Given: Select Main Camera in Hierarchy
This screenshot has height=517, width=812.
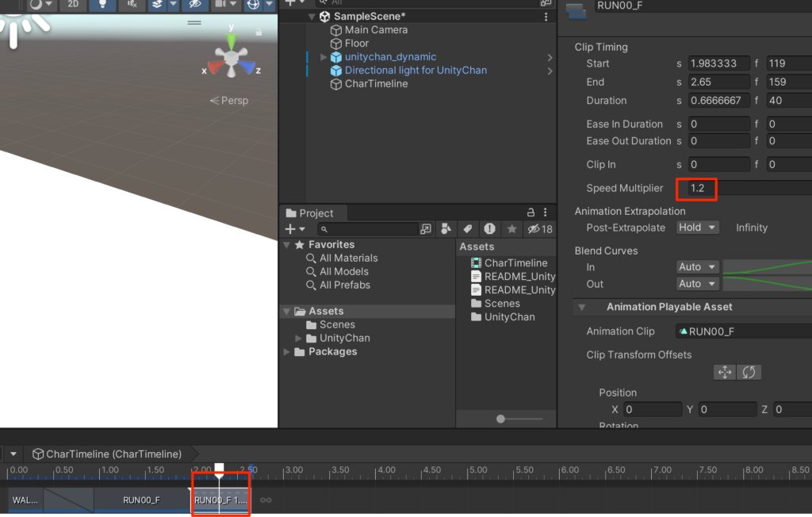Looking at the screenshot, I should pos(376,30).
